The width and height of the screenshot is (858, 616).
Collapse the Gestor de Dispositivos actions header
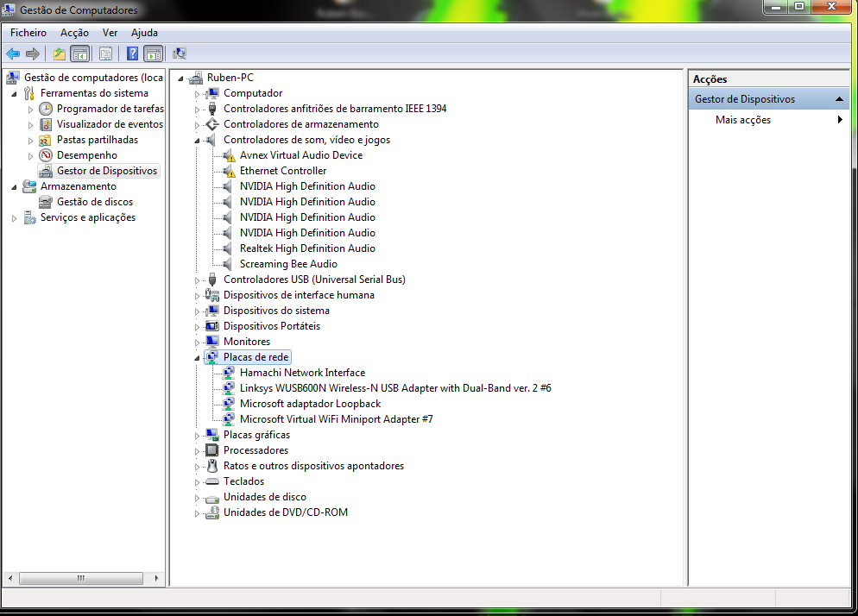[x=839, y=99]
